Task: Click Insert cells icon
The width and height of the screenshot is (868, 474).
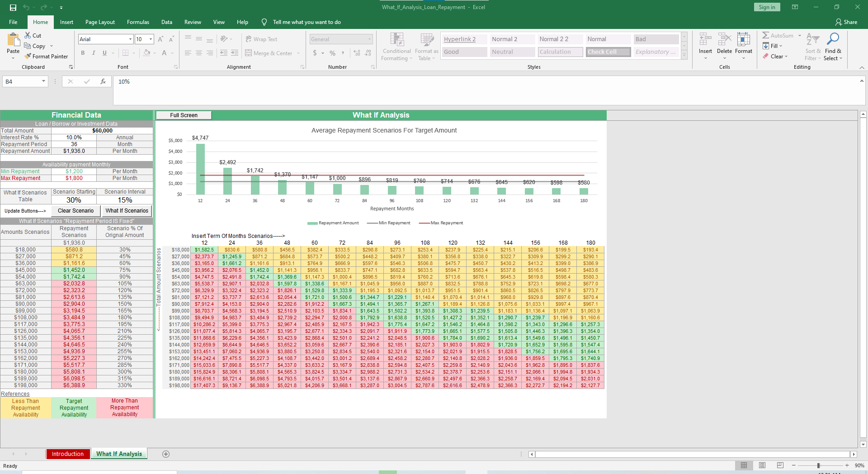Action: click(x=705, y=40)
